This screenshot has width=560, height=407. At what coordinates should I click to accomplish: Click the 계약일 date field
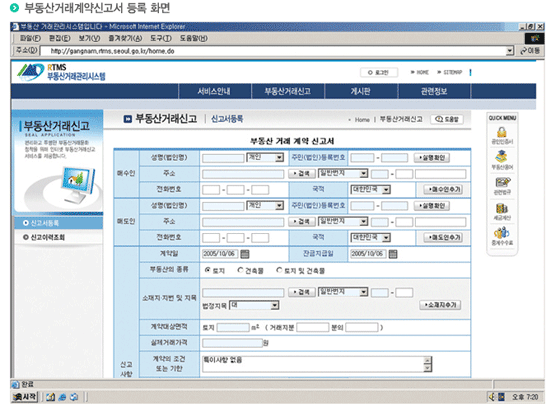(220, 254)
